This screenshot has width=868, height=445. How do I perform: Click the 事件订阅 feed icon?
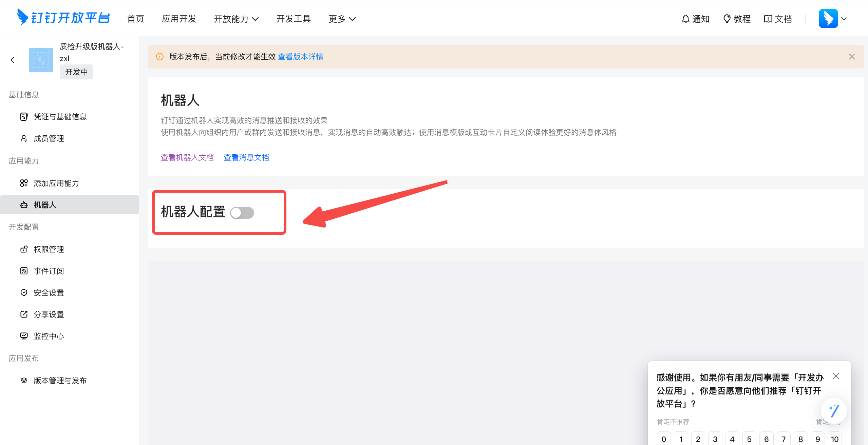pyautogui.click(x=24, y=271)
